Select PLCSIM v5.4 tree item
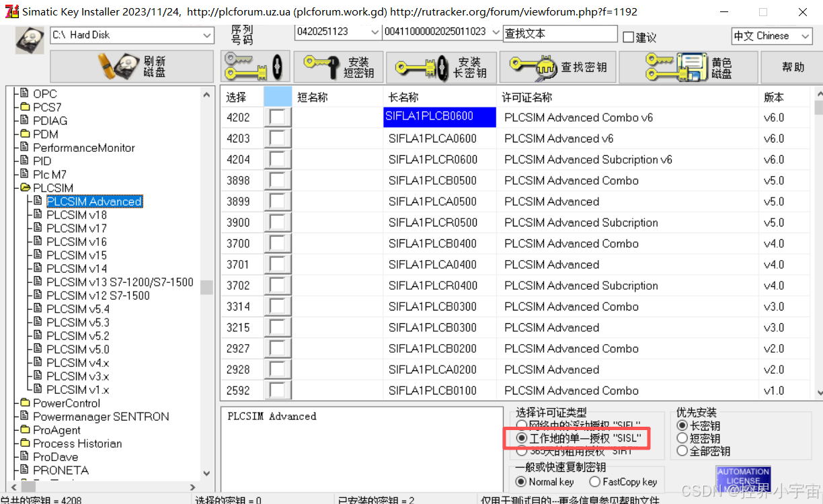 (78, 309)
